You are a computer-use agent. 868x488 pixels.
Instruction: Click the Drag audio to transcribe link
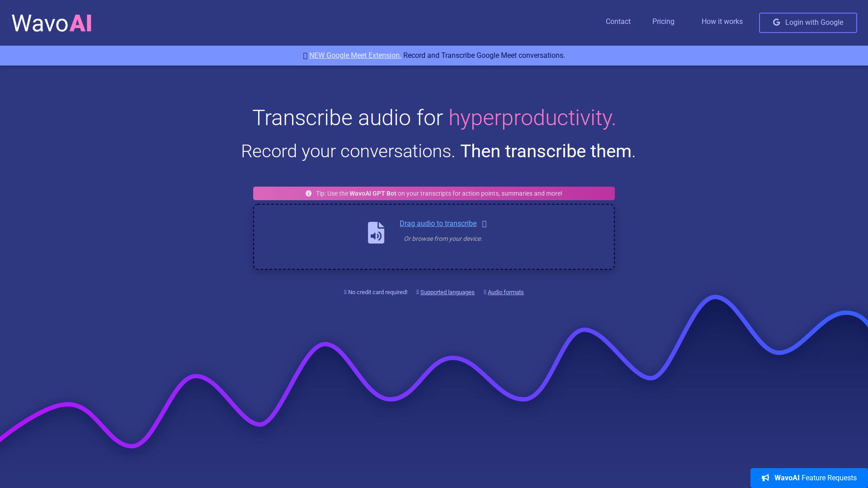pos(438,224)
